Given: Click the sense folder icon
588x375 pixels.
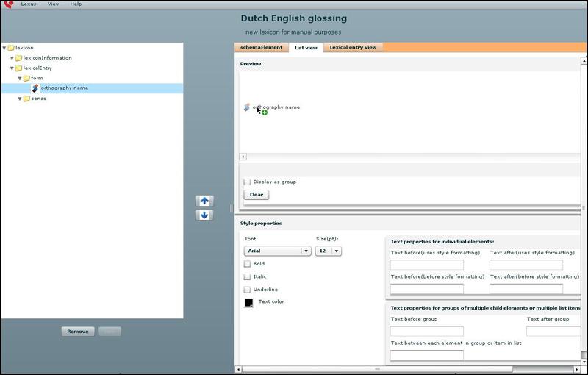Looking at the screenshot, I should pyautogui.click(x=26, y=99).
